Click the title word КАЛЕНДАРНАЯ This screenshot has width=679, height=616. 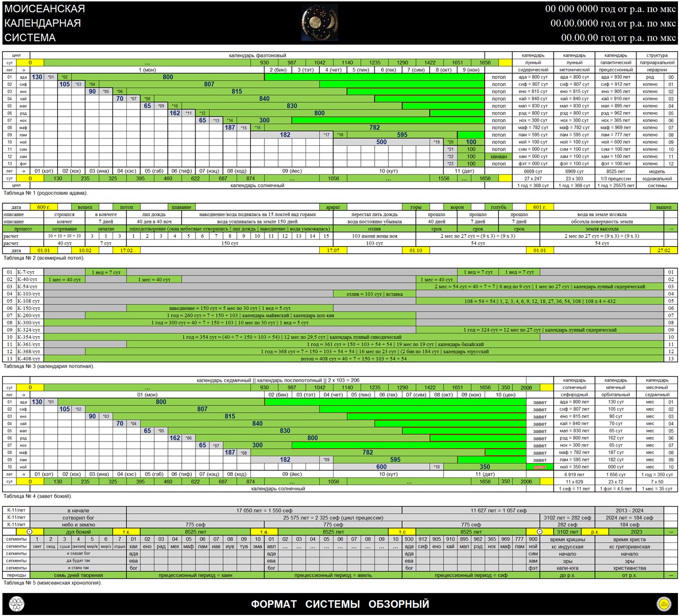click(42, 23)
